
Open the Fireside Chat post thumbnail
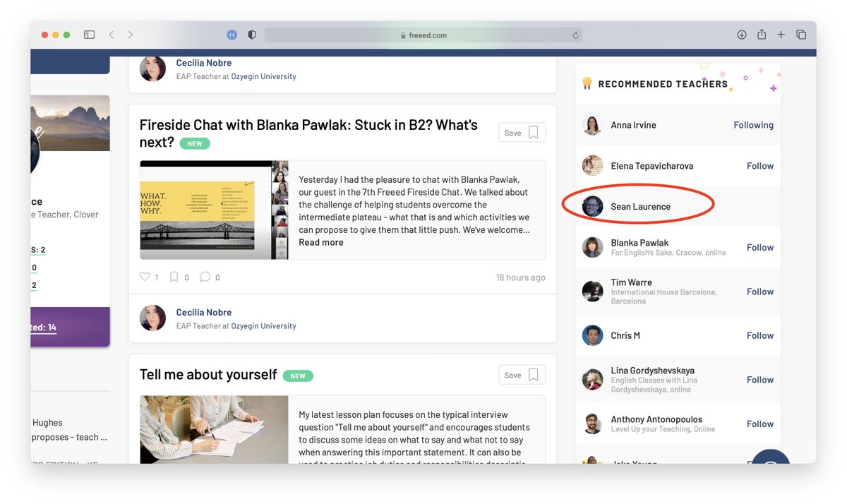(214, 210)
